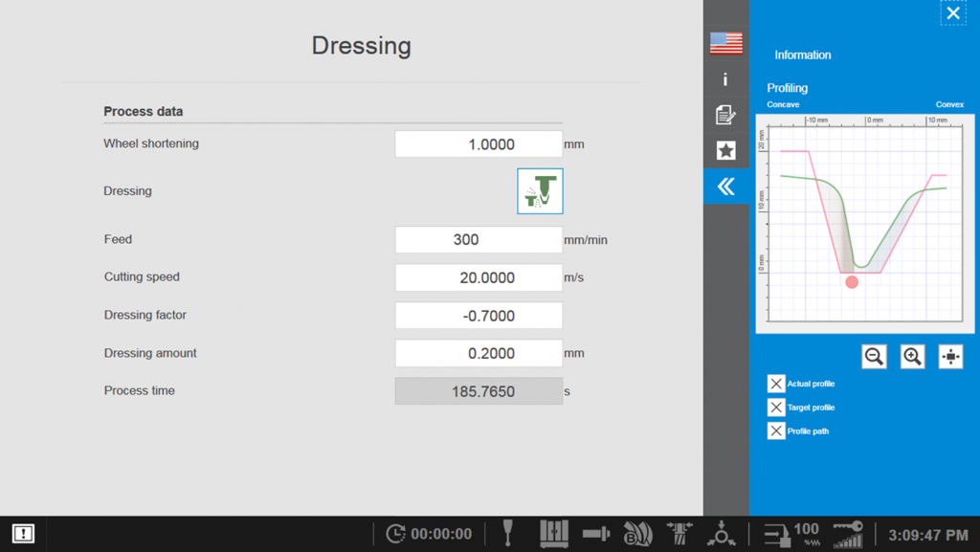
Task: Center the profile graph view
Action: point(950,357)
